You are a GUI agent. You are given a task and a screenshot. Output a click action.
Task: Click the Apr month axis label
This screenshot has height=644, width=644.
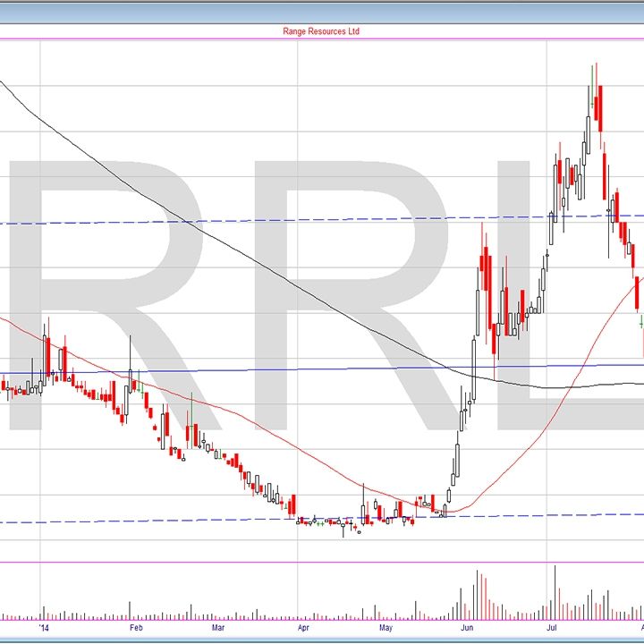[304, 628]
